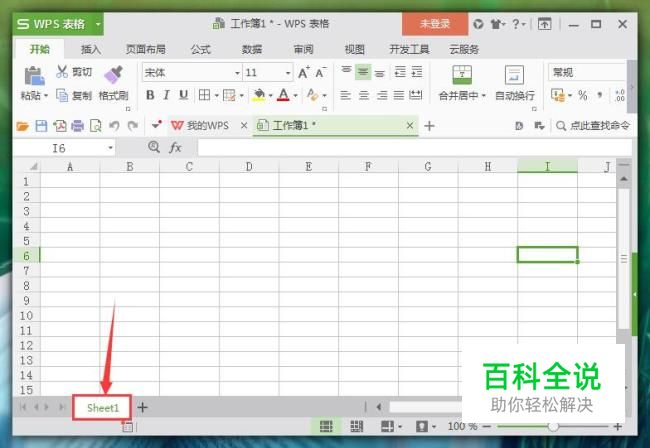Open the Name Box dropdown arrow
Viewport: 650px width, 448px height.
point(110,148)
